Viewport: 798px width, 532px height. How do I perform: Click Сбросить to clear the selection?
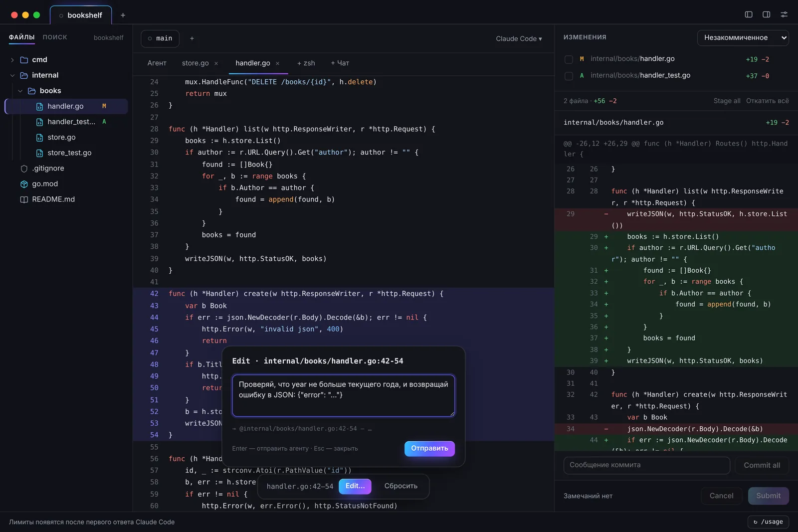coord(401,486)
